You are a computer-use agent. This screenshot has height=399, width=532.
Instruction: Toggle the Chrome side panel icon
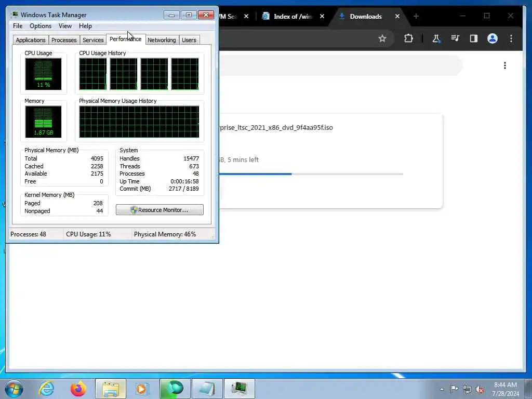[x=474, y=38]
